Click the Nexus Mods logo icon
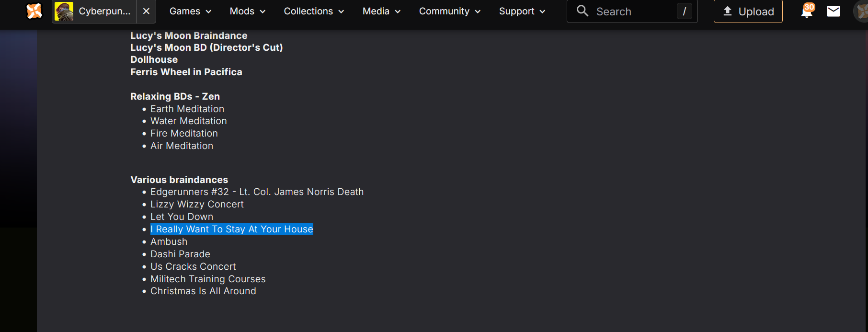 34,11
